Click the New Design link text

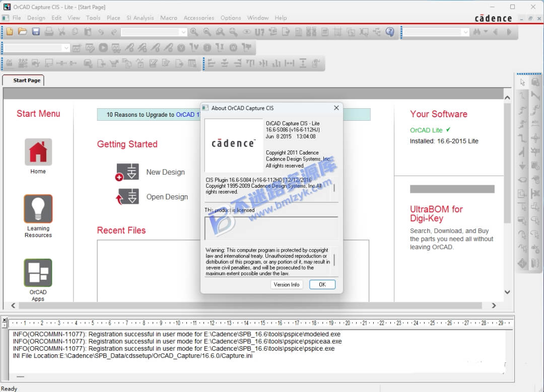166,172
